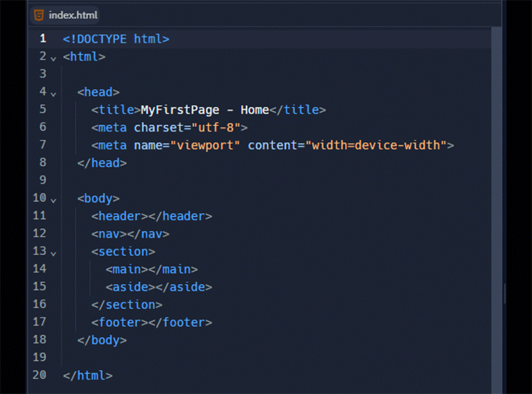Fold the section block at line 13

(53, 253)
